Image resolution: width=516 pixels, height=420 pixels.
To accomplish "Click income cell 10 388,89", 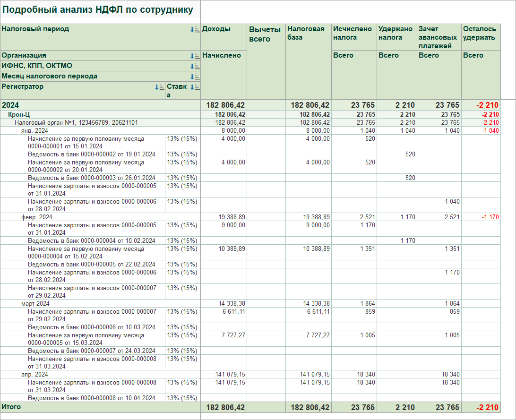I will (232, 249).
